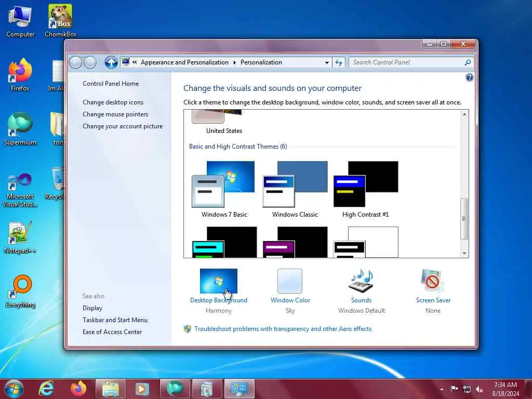532x399 pixels.
Task: Open Control Panel Home
Action: pos(111,84)
